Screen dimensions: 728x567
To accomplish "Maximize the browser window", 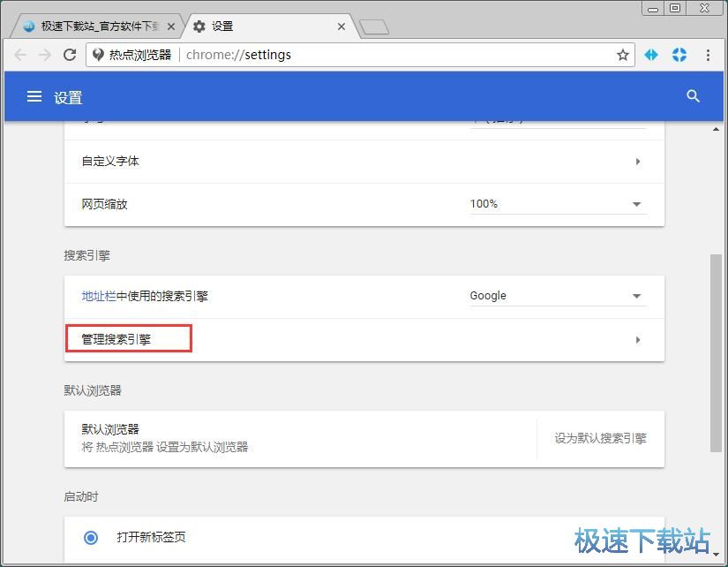I will 675,8.
